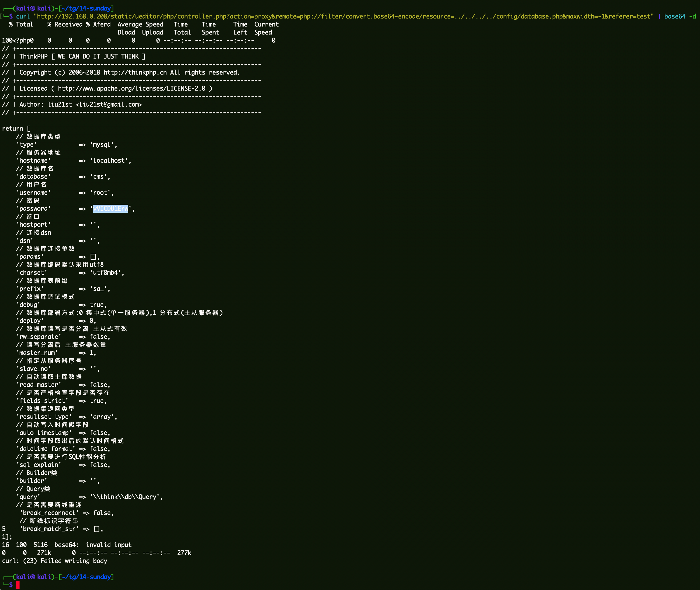Click the 'root' username value
The image size is (700, 590).
(100, 193)
